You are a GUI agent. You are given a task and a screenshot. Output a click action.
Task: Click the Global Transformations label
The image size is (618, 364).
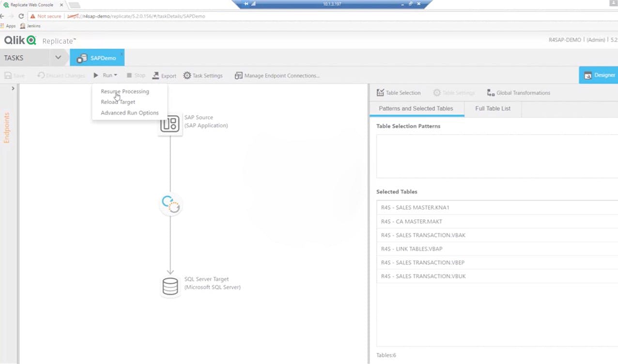pos(523,92)
